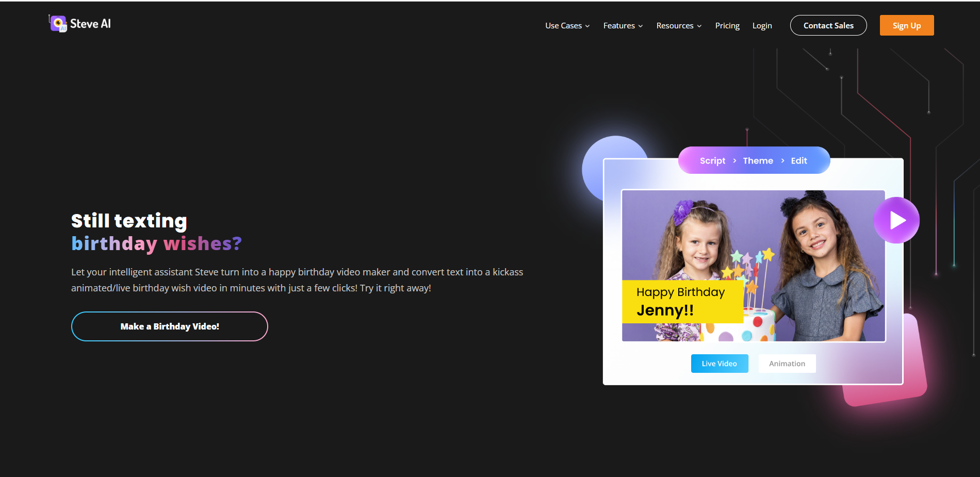Click the play button on the video preview

point(896,220)
